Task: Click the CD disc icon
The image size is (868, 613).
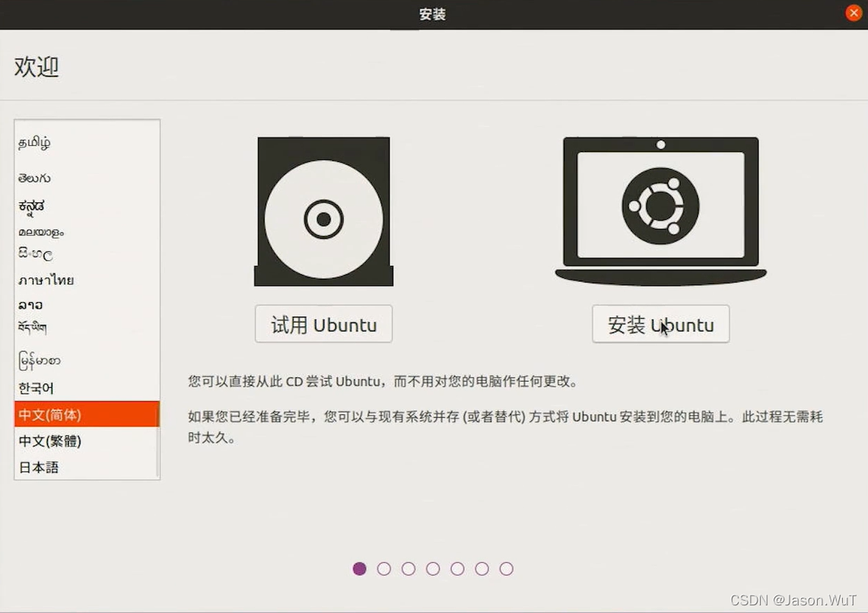Action: 324,211
